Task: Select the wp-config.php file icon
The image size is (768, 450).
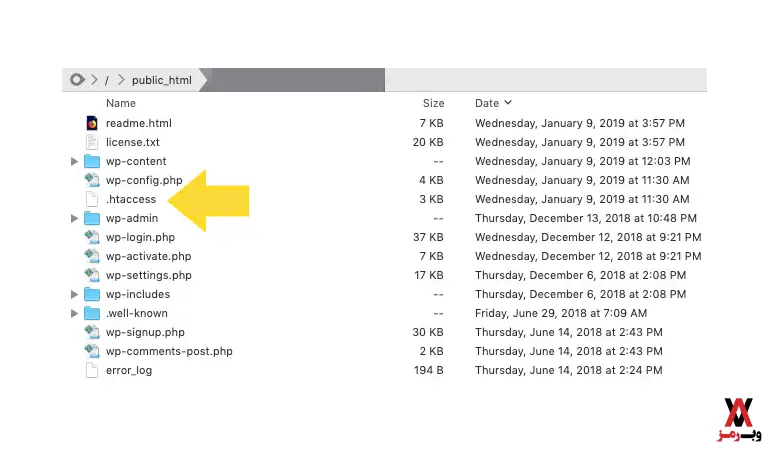Action: (x=92, y=180)
